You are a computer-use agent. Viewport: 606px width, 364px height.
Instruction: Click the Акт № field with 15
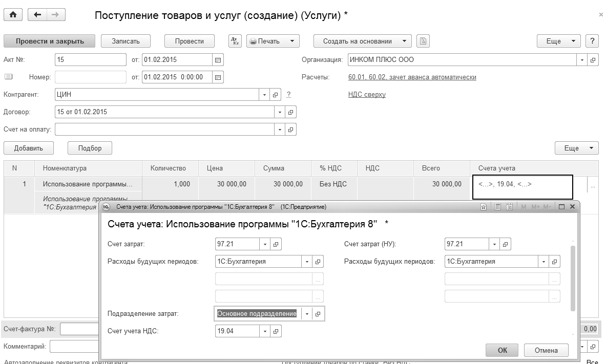point(91,60)
